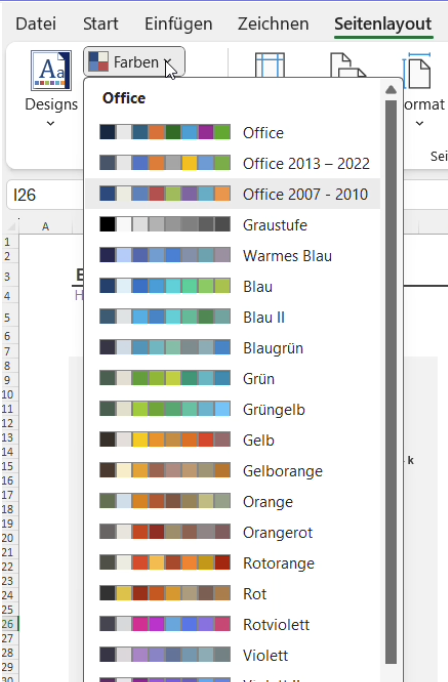This screenshot has width=448, height=682.
Task: Click the scroll-up arrow in color list
Action: 391,90
